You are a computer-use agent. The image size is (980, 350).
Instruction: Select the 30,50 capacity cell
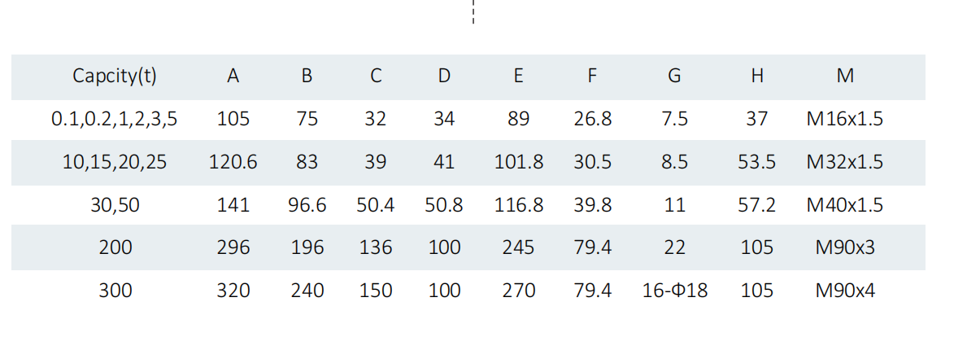(x=115, y=205)
